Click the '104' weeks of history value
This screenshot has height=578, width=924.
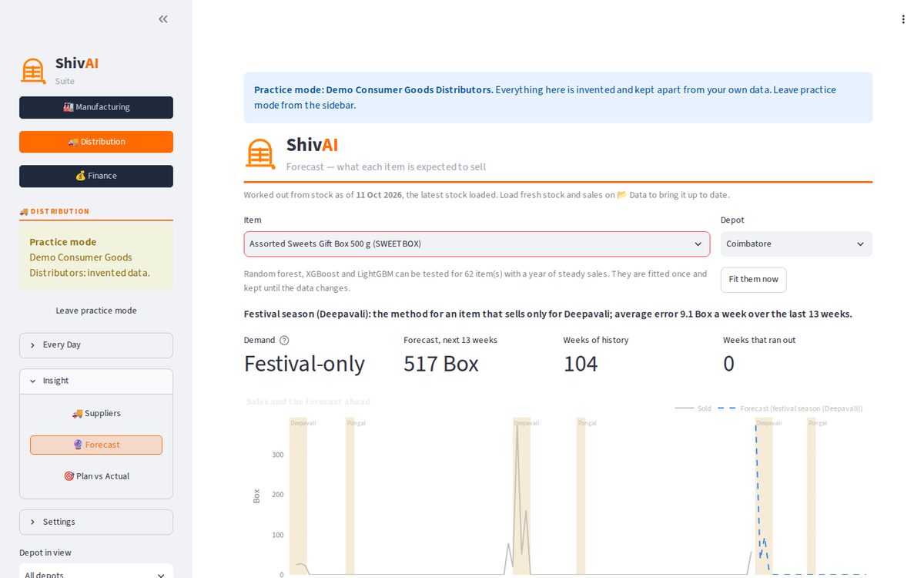[581, 364]
